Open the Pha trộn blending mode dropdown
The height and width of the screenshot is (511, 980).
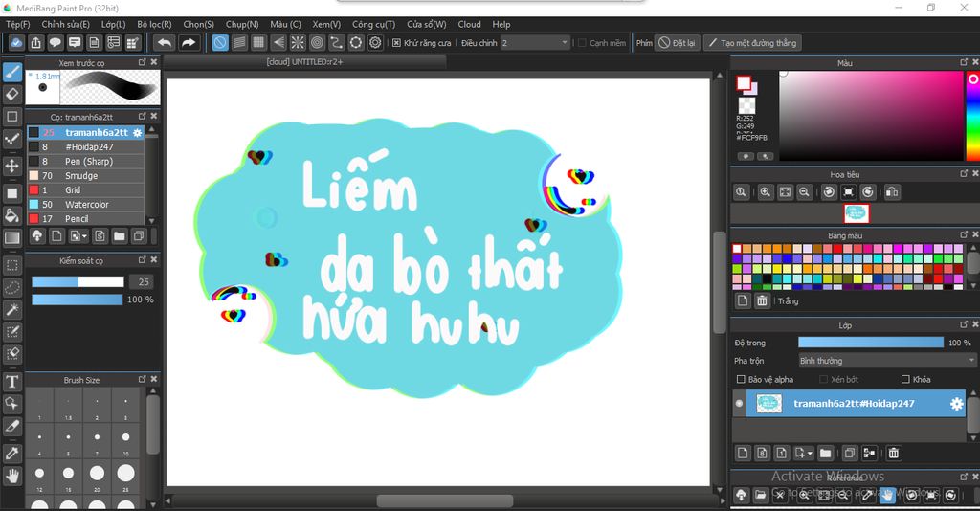click(x=886, y=361)
